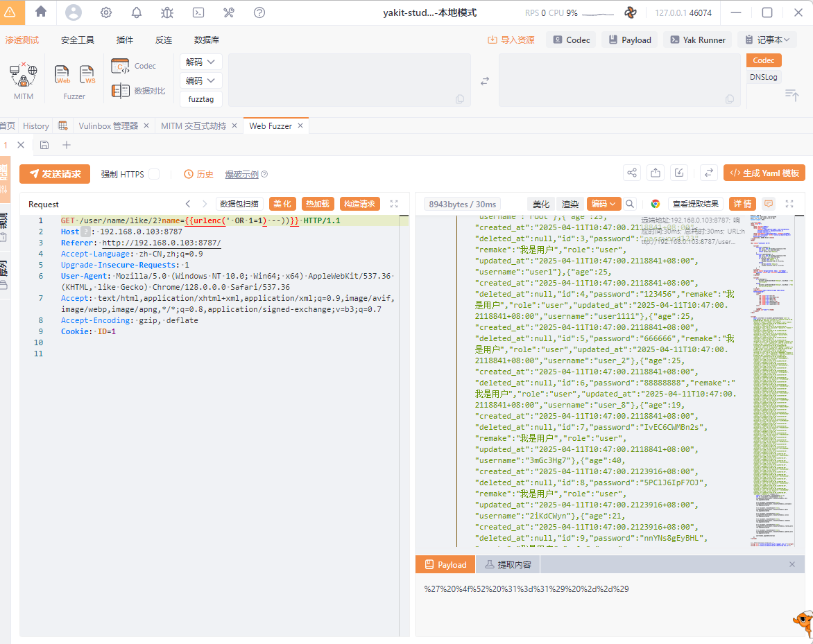Screen dimensions: 813x644
Task: Expand the 编码 encode dropdown in ribbon
Action: tap(201, 80)
